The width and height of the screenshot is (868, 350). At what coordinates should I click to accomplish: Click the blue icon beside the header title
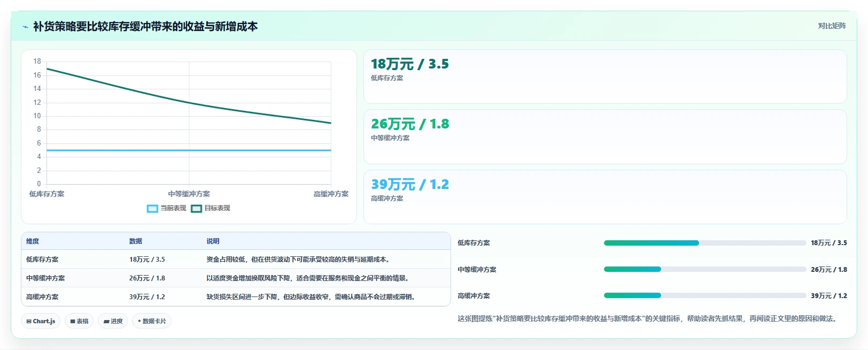tap(25, 27)
